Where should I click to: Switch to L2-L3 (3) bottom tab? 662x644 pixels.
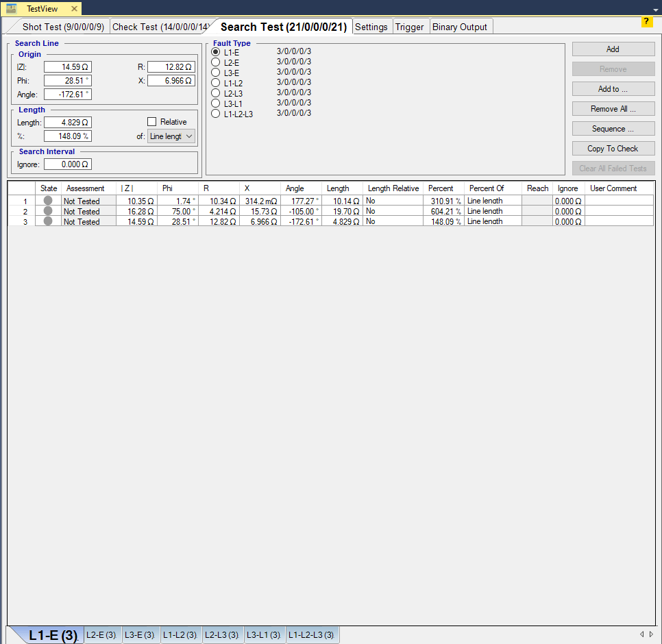(x=223, y=635)
